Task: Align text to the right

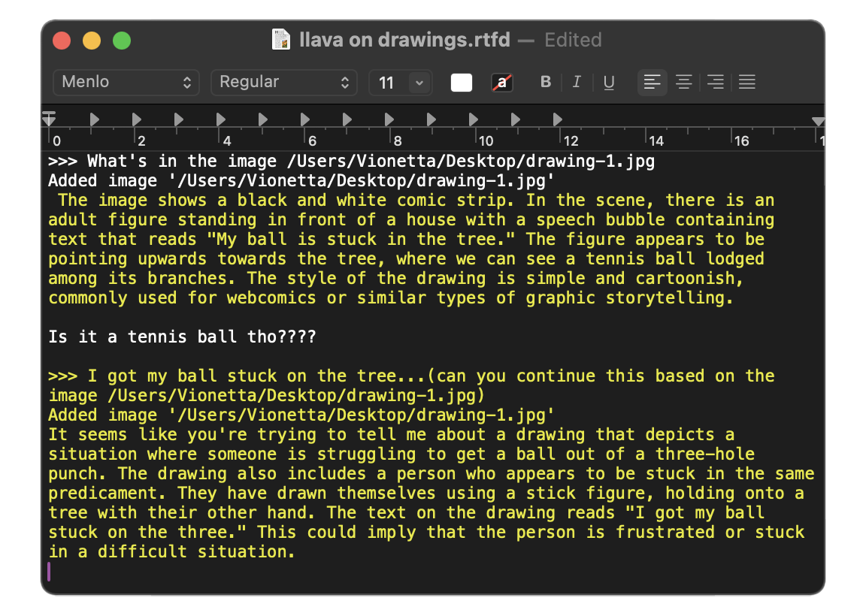Action: [715, 83]
